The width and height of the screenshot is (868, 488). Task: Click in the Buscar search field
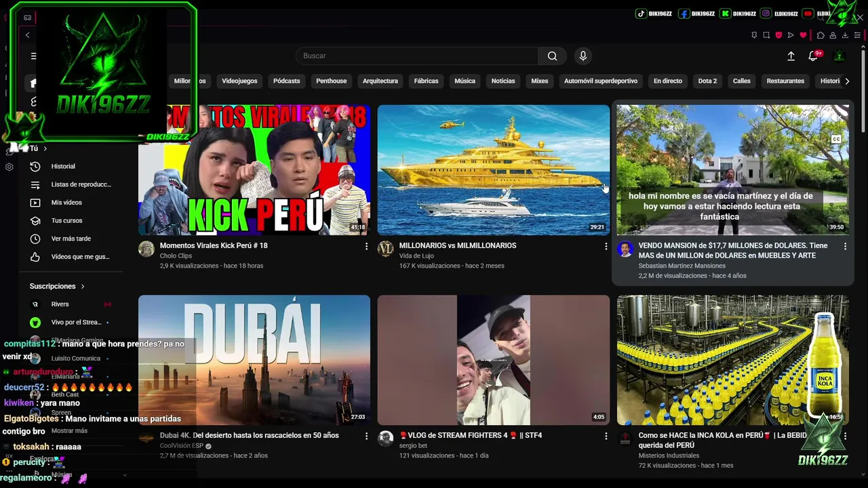click(x=418, y=56)
